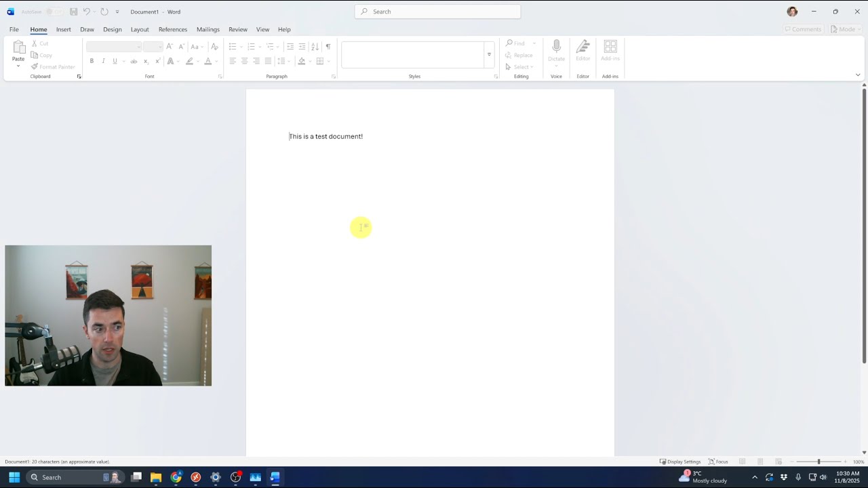Open line spacing options dropdown

coord(289,61)
